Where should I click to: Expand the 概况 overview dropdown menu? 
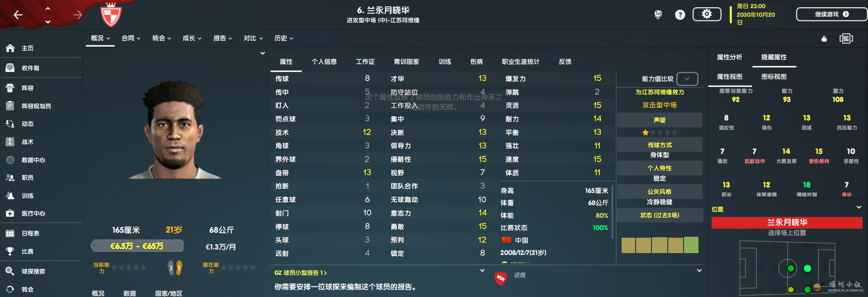100,38
